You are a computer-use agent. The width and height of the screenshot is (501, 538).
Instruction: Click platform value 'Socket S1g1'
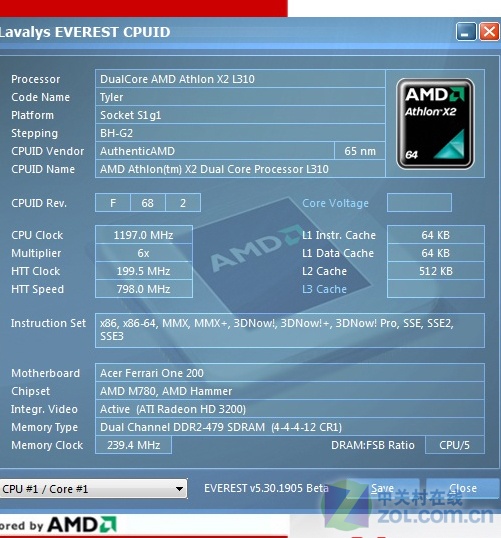pyautogui.click(x=240, y=115)
